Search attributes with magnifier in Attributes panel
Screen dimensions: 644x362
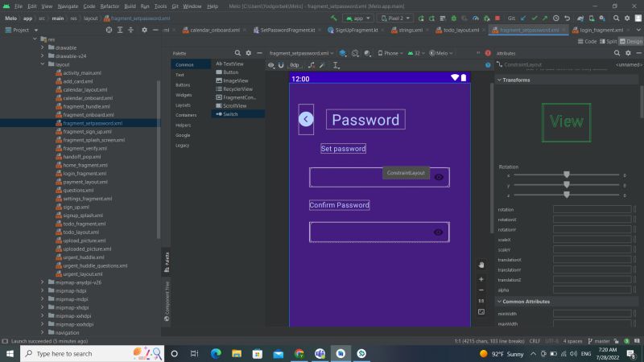pyautogui.click(x=617, y=53)
